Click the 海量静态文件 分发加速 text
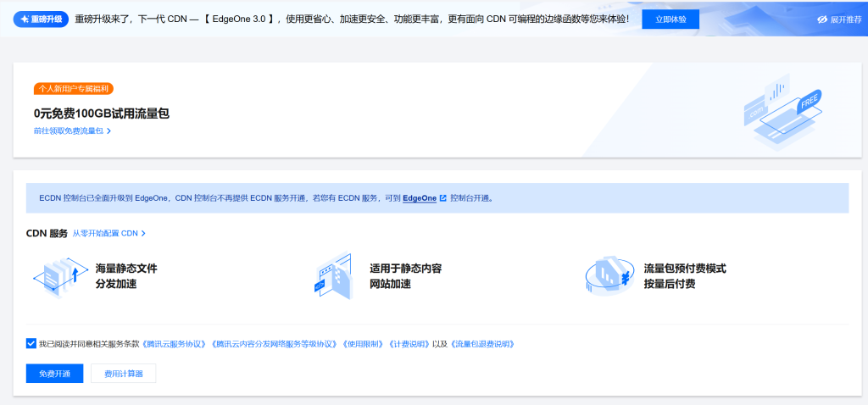This screenshot has height=405, width=868. tap(126, 277)
